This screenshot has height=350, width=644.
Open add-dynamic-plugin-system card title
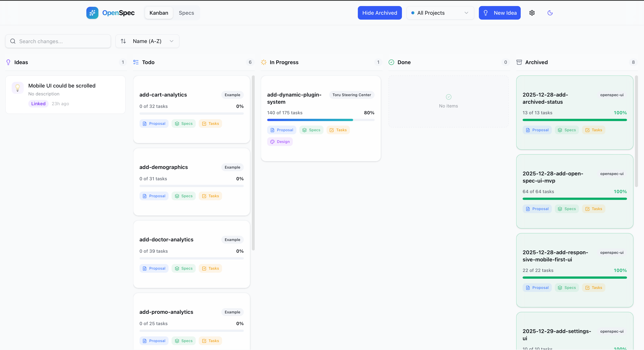294,98
